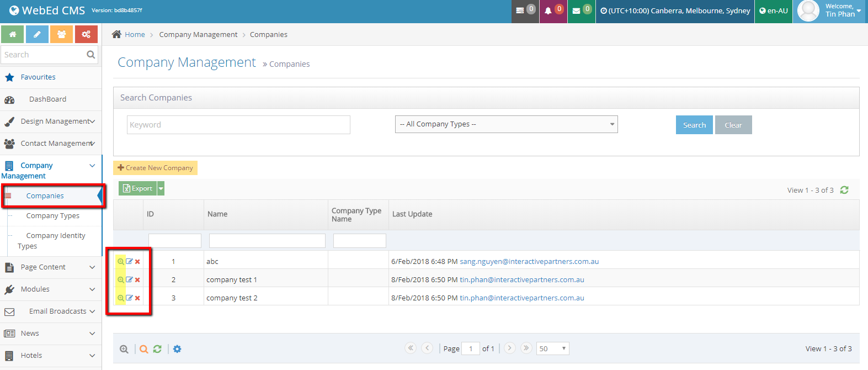868x370 pixels.
Task: Open the Export dropdown arrow
Action: [x=161, y=189]
